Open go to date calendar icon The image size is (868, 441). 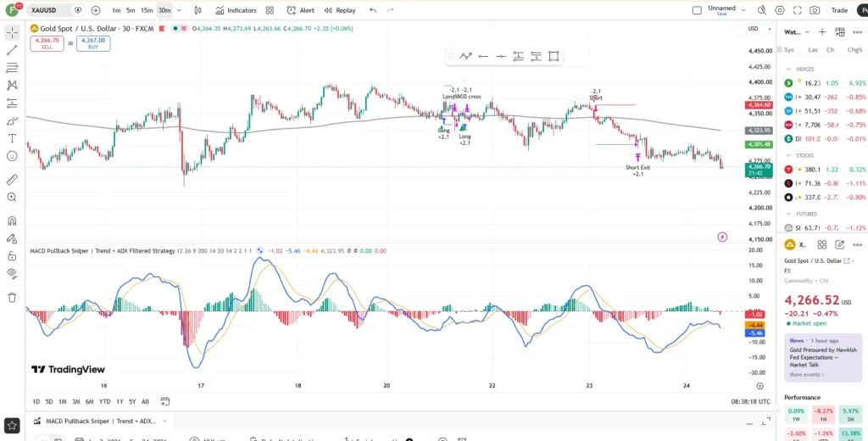[x=165, y=402]
